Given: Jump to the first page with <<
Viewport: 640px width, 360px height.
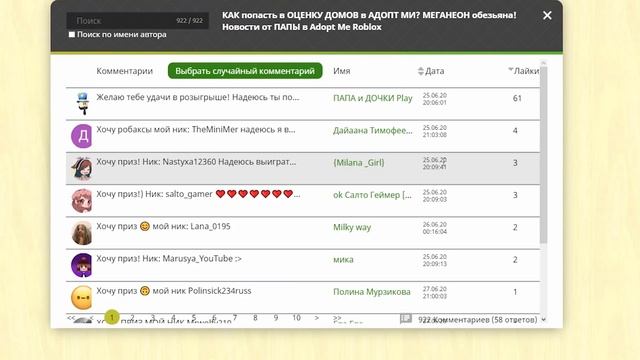Looking at the screenshot, I should (x=71, y=318).
